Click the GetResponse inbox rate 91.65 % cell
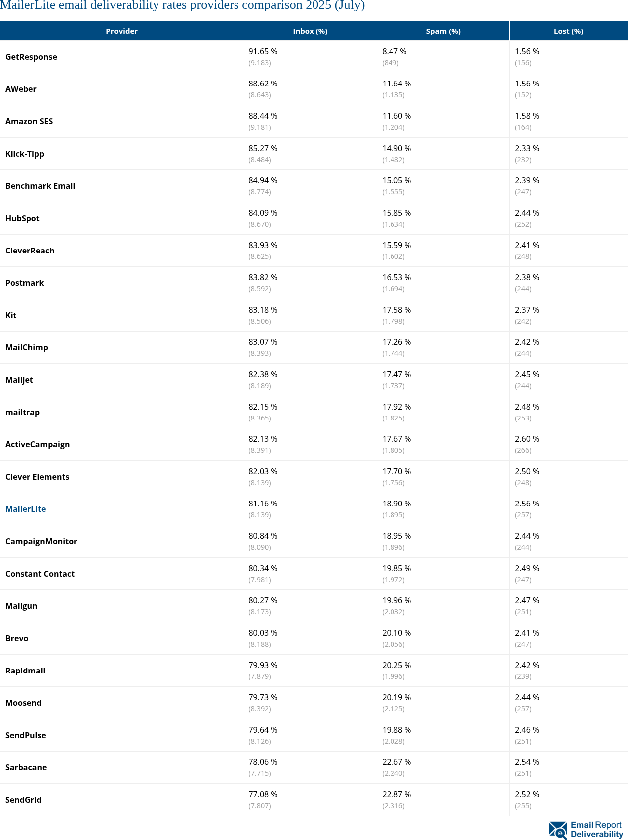The image size is (628, 840). (x=263, y=52)
